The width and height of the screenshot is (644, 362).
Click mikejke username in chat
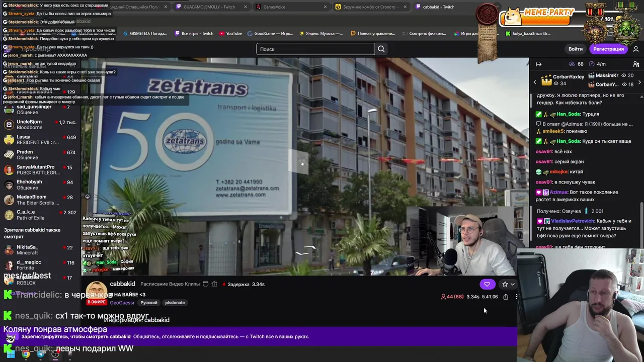tap(558, 172)
